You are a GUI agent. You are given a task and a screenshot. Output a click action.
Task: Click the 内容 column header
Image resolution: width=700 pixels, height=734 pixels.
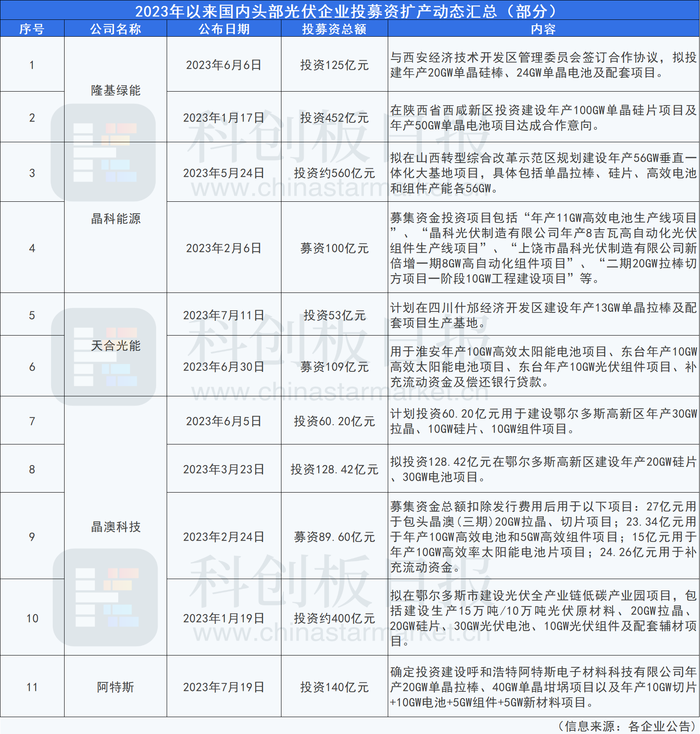coord(543,29)
